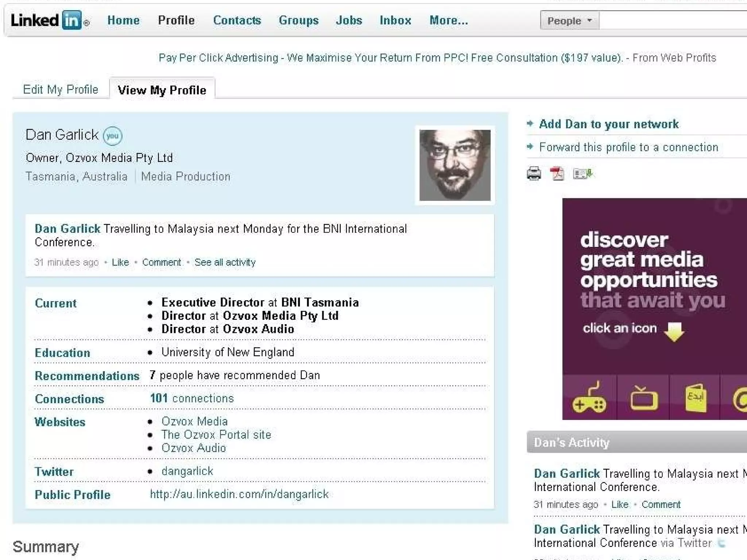Download profile as PDF icon
This screenshot has width=747, height=560.
click(557, 174)
